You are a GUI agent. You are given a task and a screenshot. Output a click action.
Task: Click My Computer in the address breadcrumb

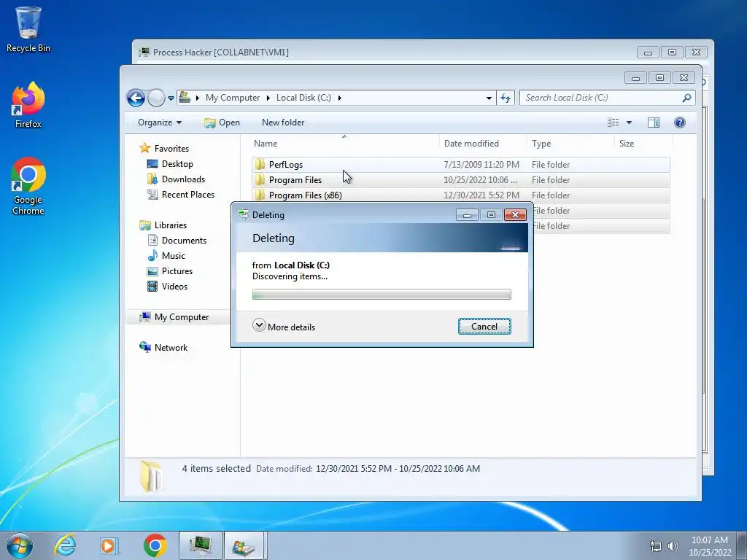[233, 98]
